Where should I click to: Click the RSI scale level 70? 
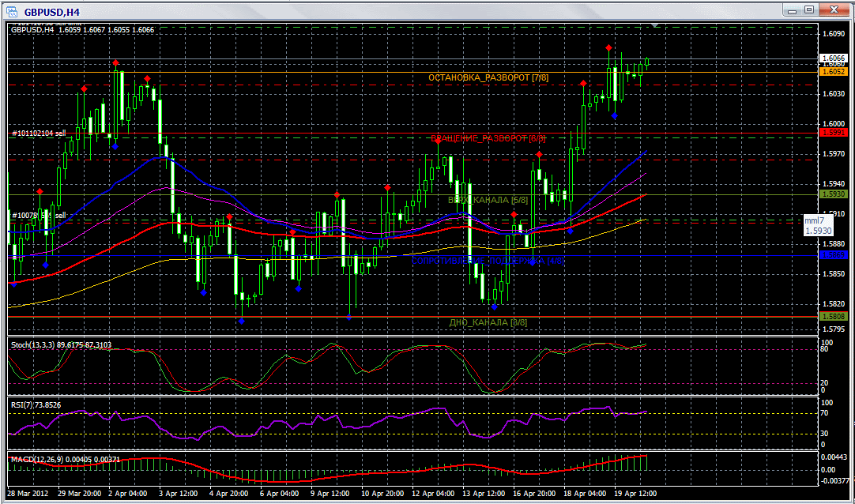[824, 413]
